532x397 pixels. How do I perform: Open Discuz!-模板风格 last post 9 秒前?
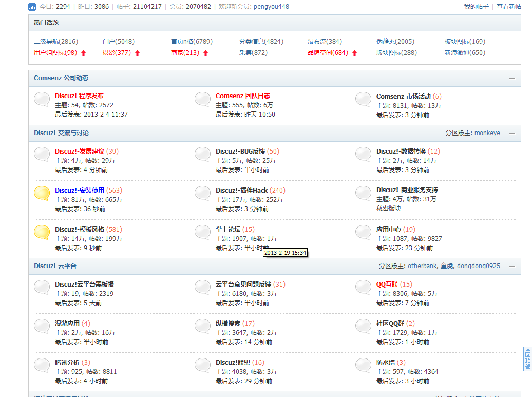tap(92, 248)
